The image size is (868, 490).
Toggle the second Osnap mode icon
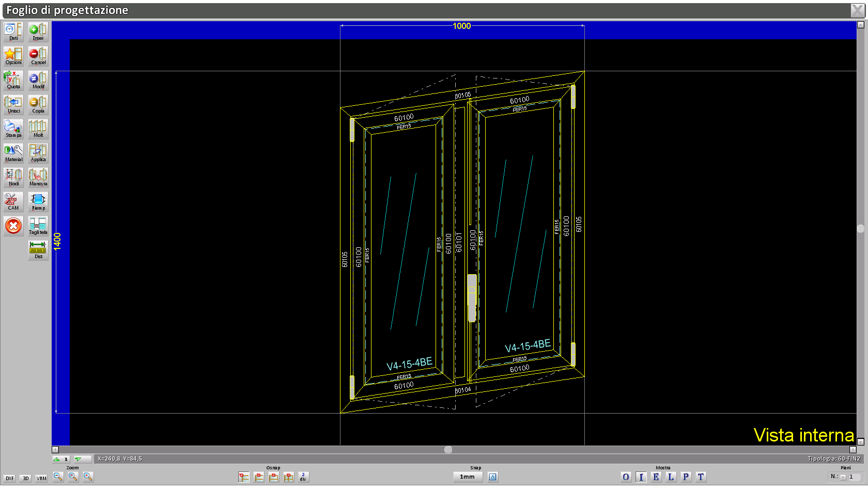pos(259,477)
